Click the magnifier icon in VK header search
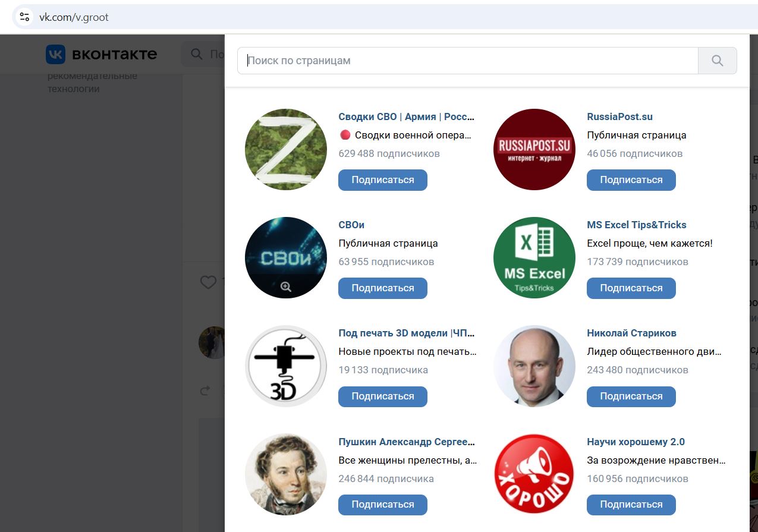Image resolution: width=758 pixels, height=532 pixels. [x=196, y=55]
